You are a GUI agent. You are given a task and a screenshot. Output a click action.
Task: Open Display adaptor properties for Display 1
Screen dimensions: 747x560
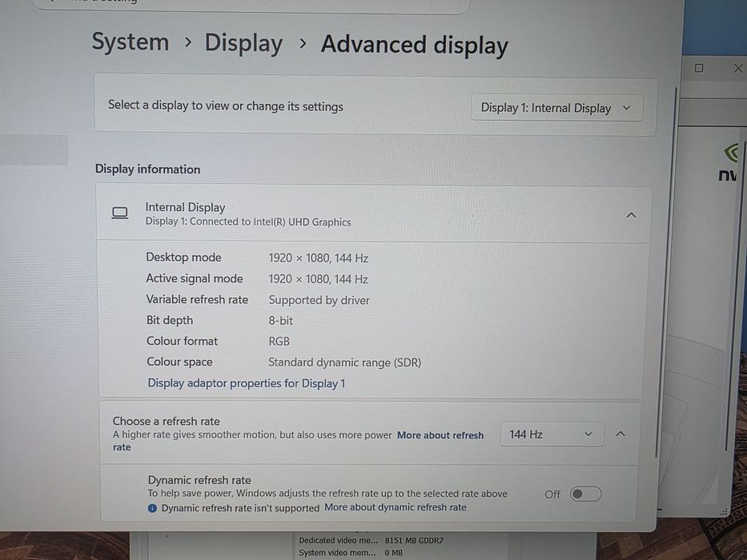[x=247, y=383]
